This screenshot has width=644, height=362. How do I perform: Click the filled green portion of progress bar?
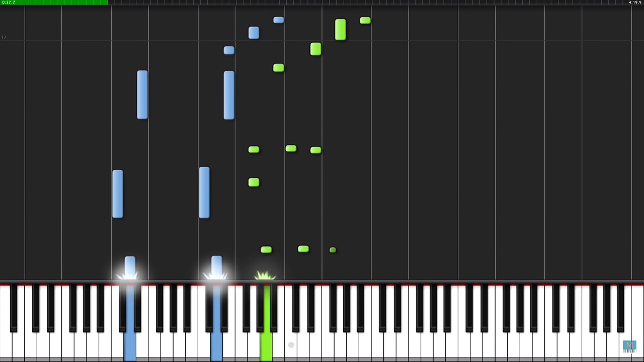(54, 3)
